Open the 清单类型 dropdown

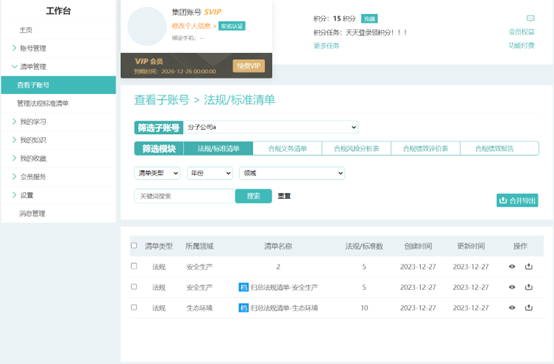(157, 173)
